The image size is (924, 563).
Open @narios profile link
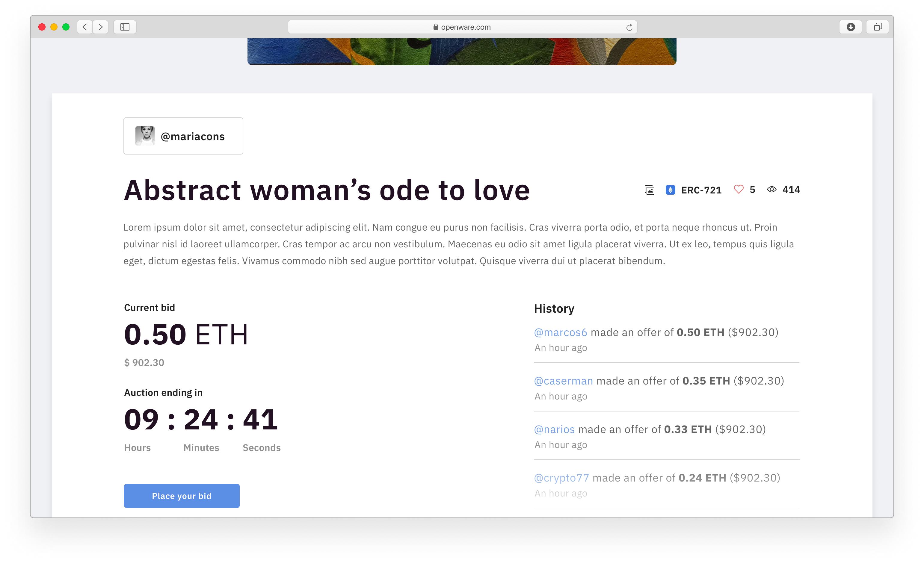click(x=554, y=429)
